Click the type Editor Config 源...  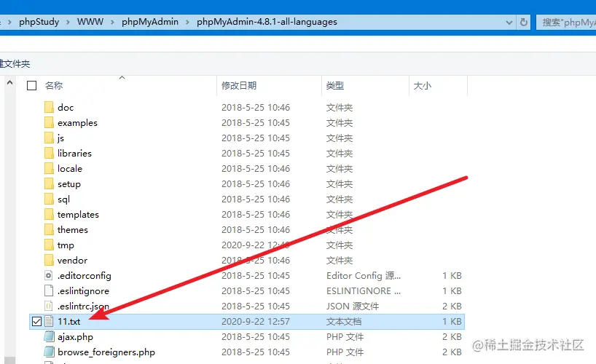[x=363, y=275]
